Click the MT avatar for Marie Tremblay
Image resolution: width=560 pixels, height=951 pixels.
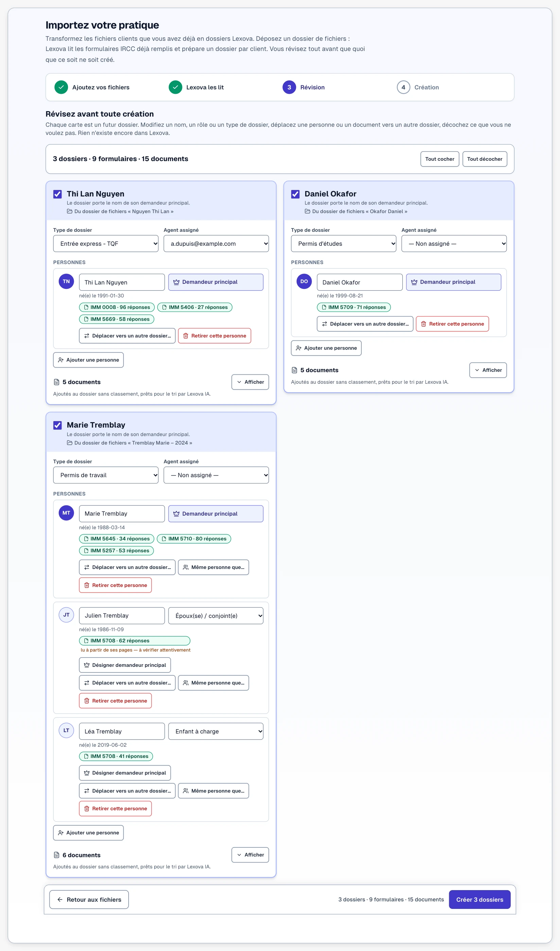coord(66,513)
